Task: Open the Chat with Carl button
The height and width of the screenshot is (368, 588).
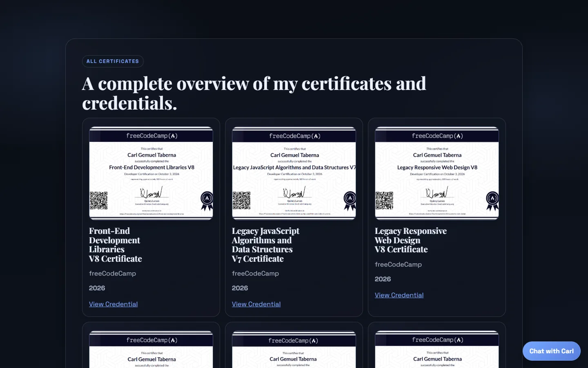Action: pos(551,351)
